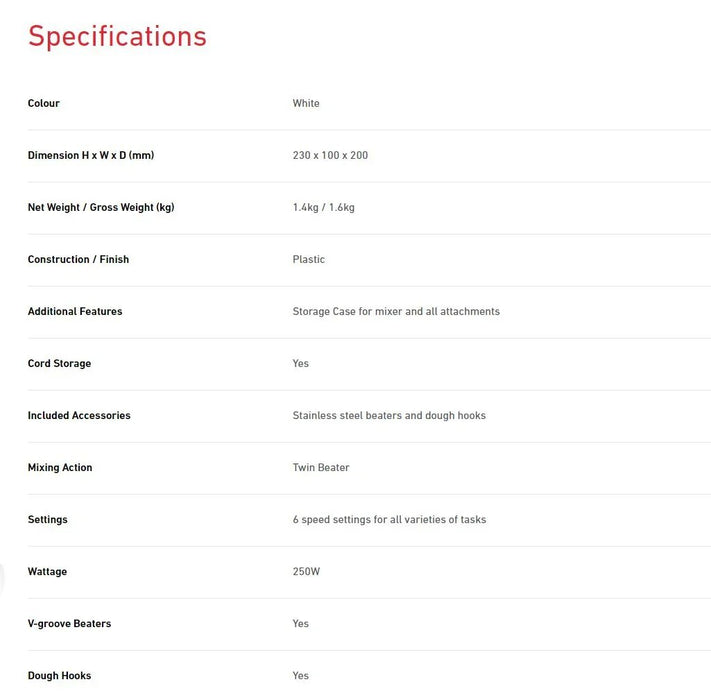Click the V-groove Beaters label
This screenshot has width=711, height=700.
click(x=69, y=624)
